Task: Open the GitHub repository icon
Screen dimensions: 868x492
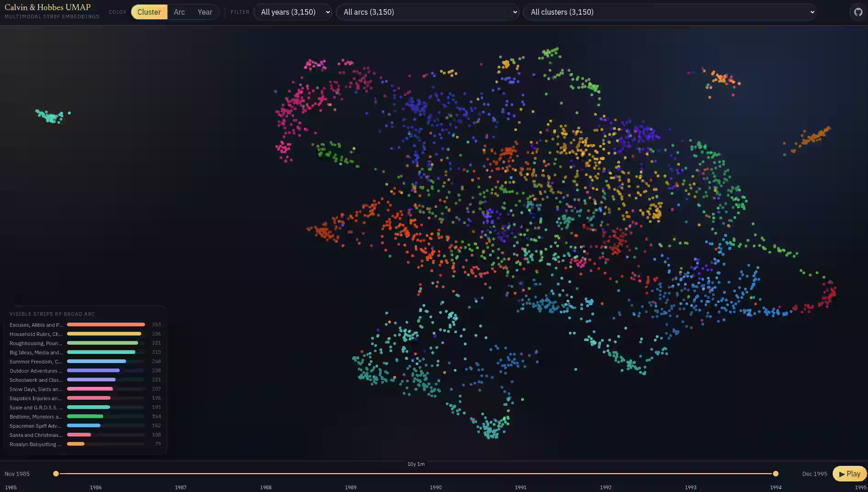Action: 858,12
